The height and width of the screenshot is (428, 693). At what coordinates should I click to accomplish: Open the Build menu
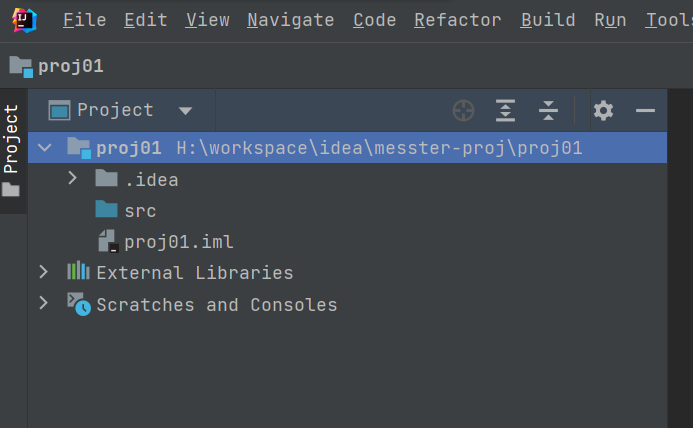[x=548, y=20]
